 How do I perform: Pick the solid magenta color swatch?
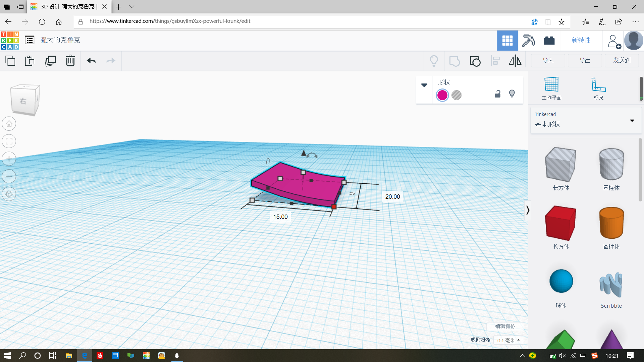click(442, 95)
